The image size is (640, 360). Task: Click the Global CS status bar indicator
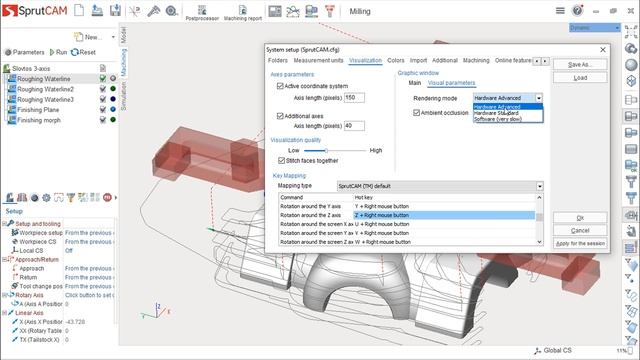coord(553,351)
